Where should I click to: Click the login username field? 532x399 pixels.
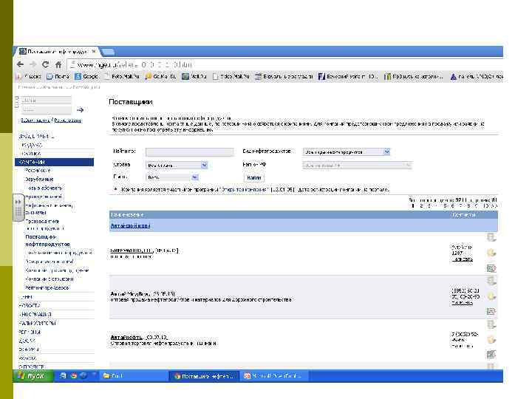(47, 100)
